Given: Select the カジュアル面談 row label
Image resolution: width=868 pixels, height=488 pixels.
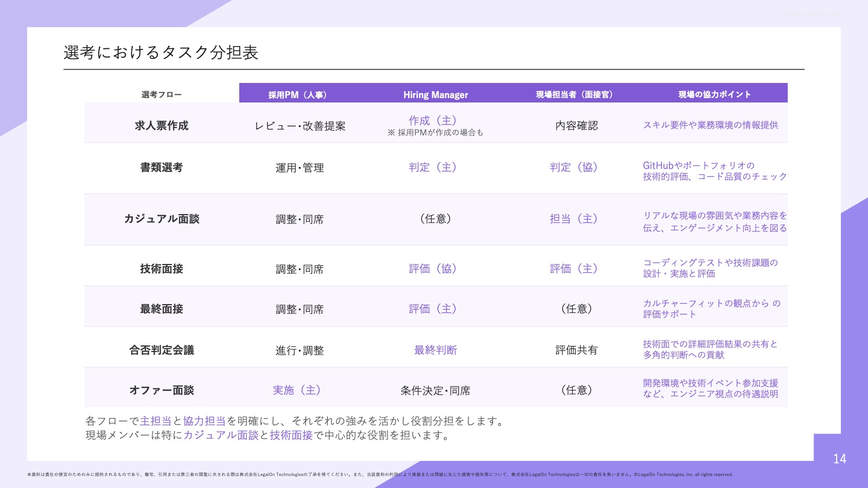Looking at the screenshot, I should click(162, 219).
